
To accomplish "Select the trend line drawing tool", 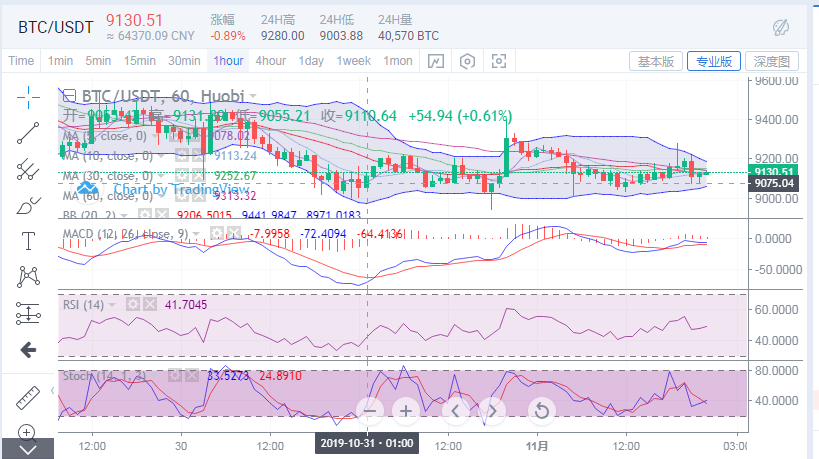I will point(28,133).
